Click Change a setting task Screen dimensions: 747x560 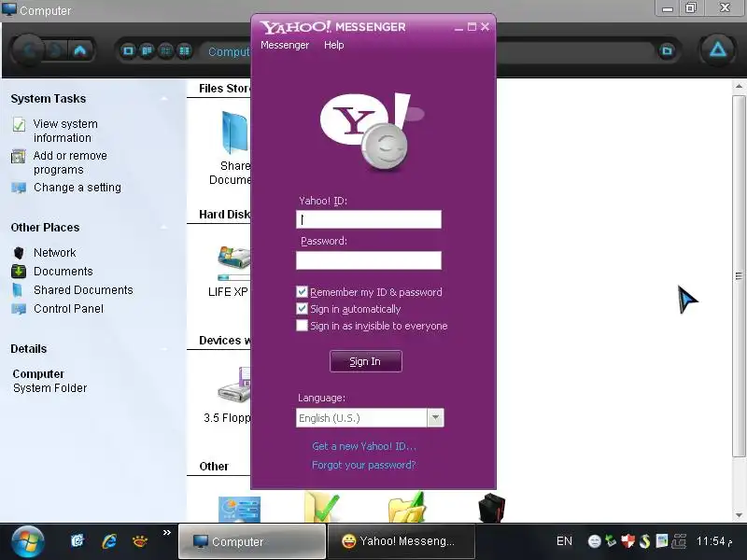[78, 188]
